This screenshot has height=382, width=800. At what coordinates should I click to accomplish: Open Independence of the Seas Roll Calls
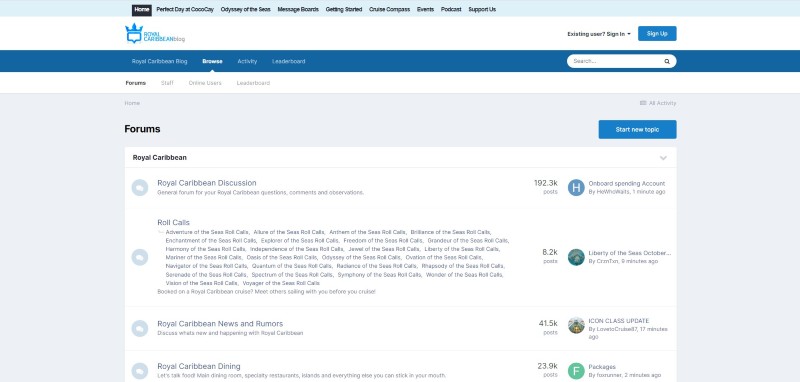(296, 249)
